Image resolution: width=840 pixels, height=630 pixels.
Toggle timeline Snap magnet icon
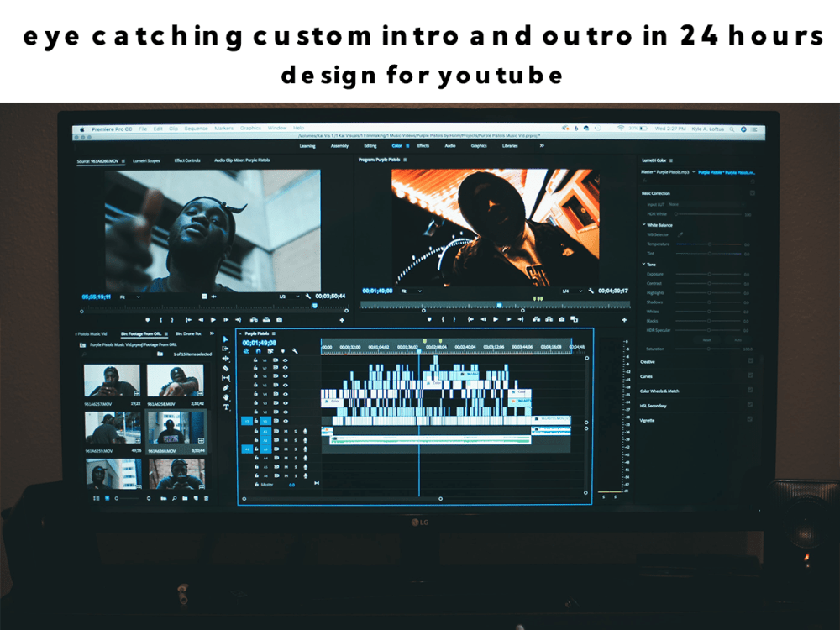[x=258, y=351]
